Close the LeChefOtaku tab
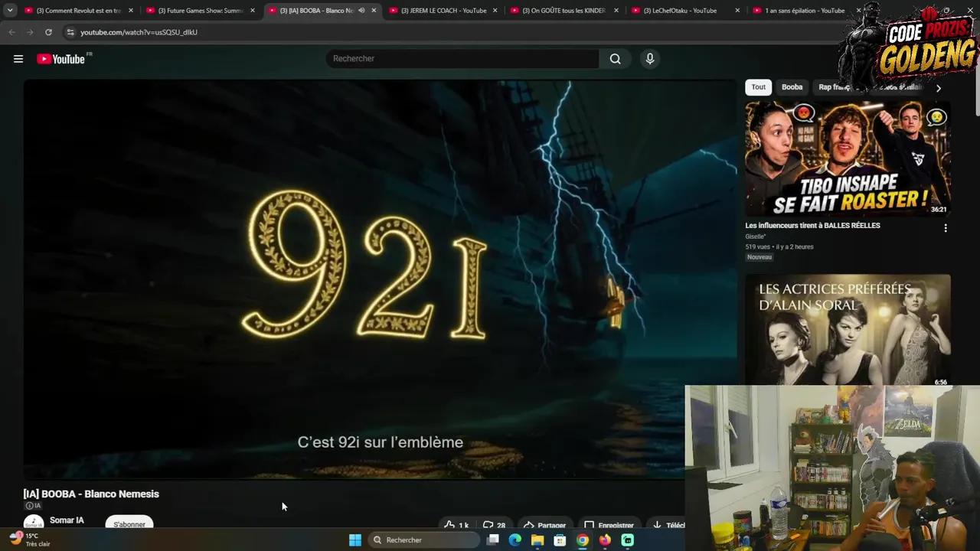 pyautogui.click(x=737, y=11)
